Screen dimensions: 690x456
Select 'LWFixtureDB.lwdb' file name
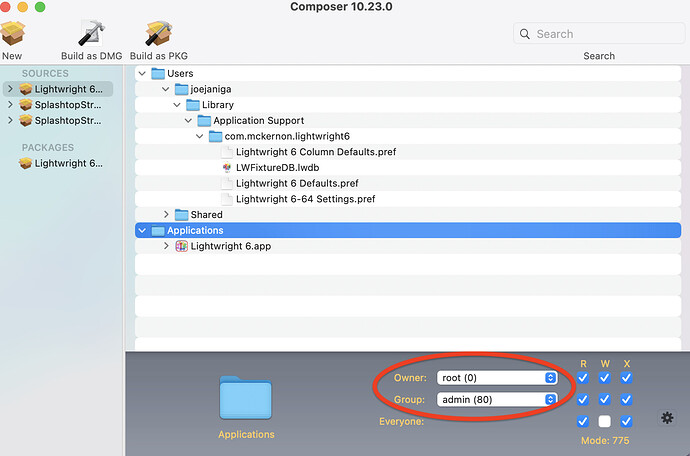coord(278,168)
